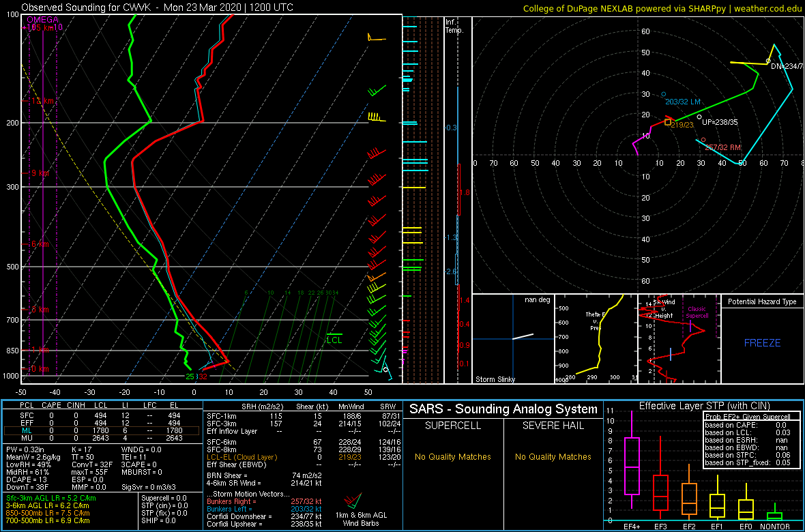Click the Effective Layer STP (with CIN) title
Viewport: 805px width, 532px height.
[x=703, y=407]
